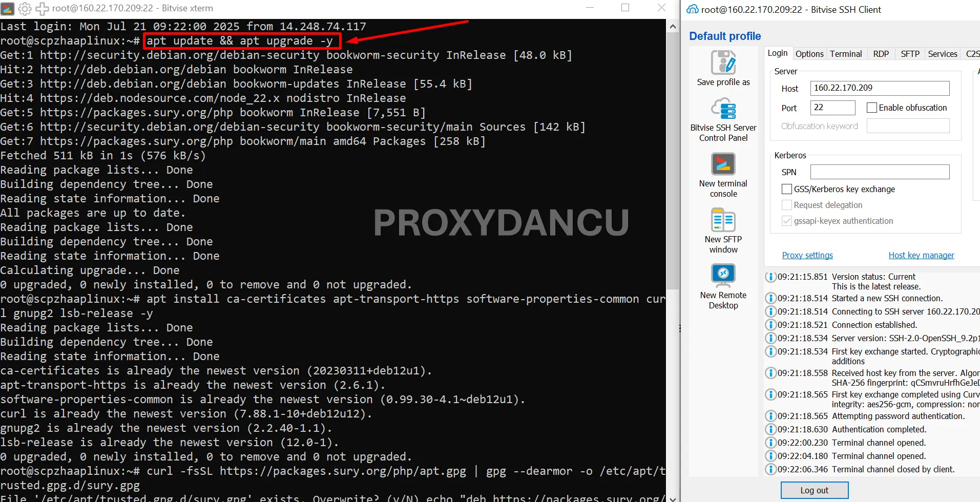Click 'All packages are up to date.' line
This screenshot has height=502, width=980.
[x=93, y=213]
